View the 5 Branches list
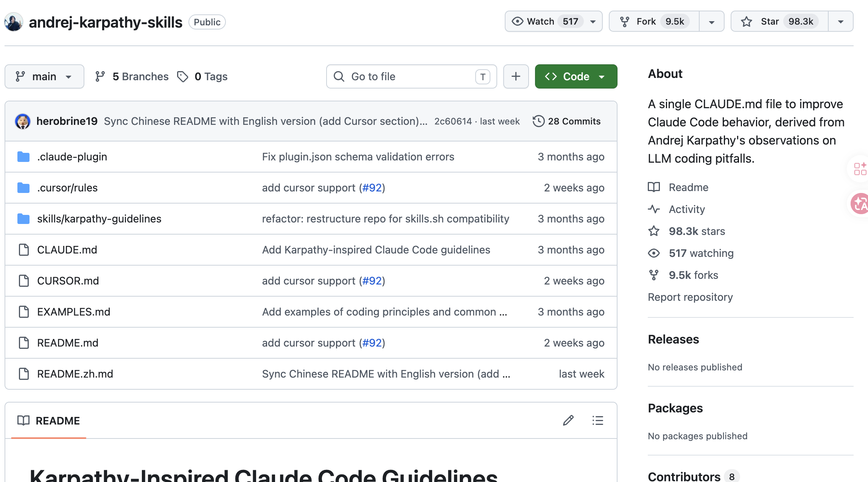The width and height of the screenshot is (868, 482). tap(132, 76)
